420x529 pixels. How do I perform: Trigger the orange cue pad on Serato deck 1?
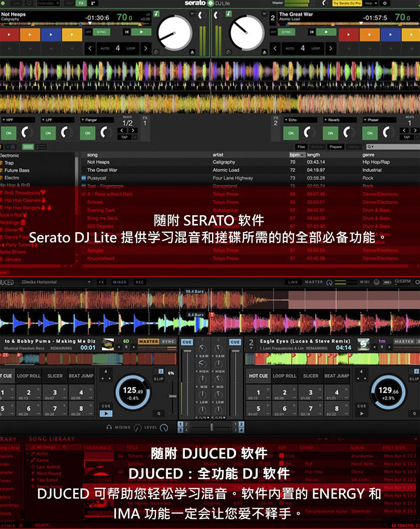click(30, 34)
